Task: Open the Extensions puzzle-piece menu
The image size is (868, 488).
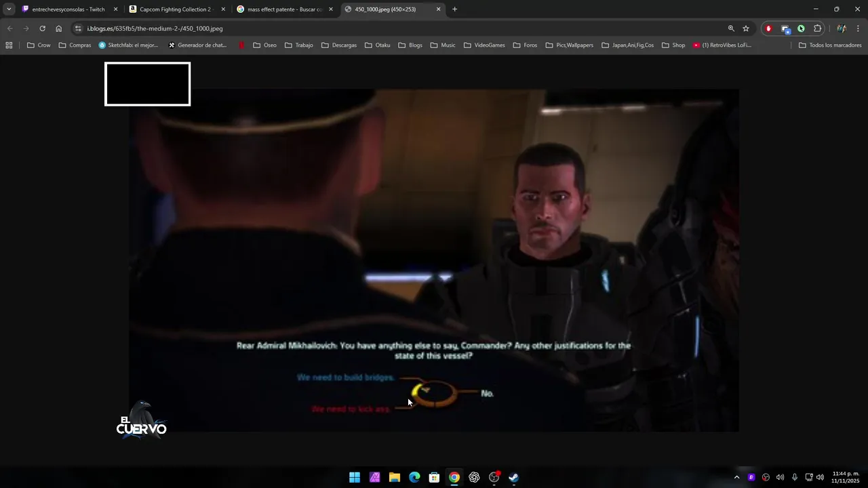Action: pos(817,28)
